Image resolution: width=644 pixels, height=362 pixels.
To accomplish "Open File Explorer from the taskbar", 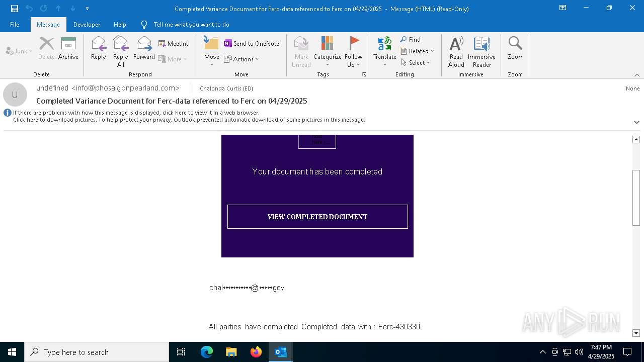I will [231, 352].
